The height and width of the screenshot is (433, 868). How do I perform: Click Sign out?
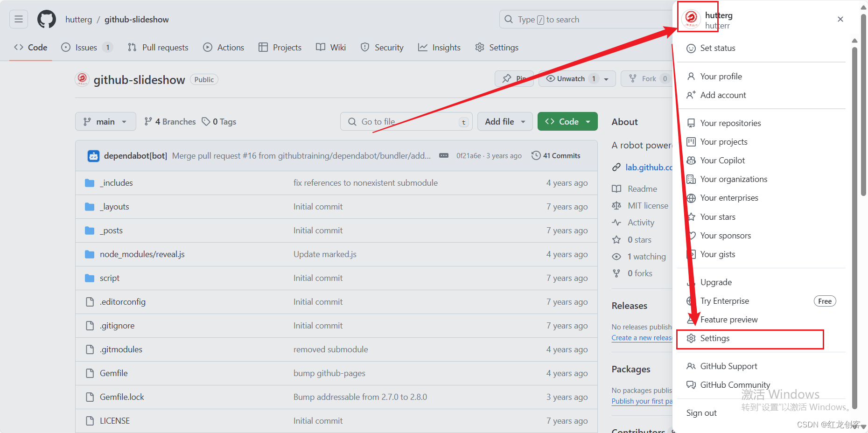pyautogui.click(x=761, y=413)
